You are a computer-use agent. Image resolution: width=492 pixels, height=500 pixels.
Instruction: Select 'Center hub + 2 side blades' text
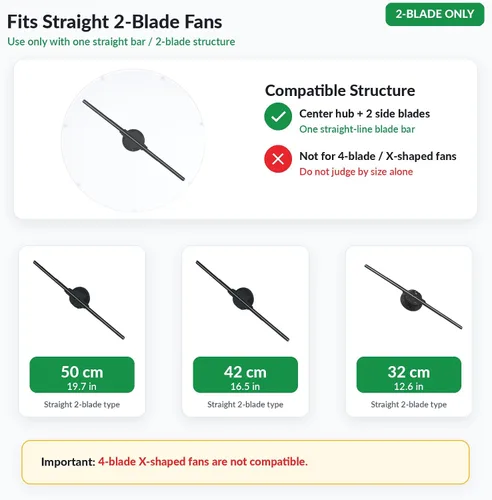point(364,114)
